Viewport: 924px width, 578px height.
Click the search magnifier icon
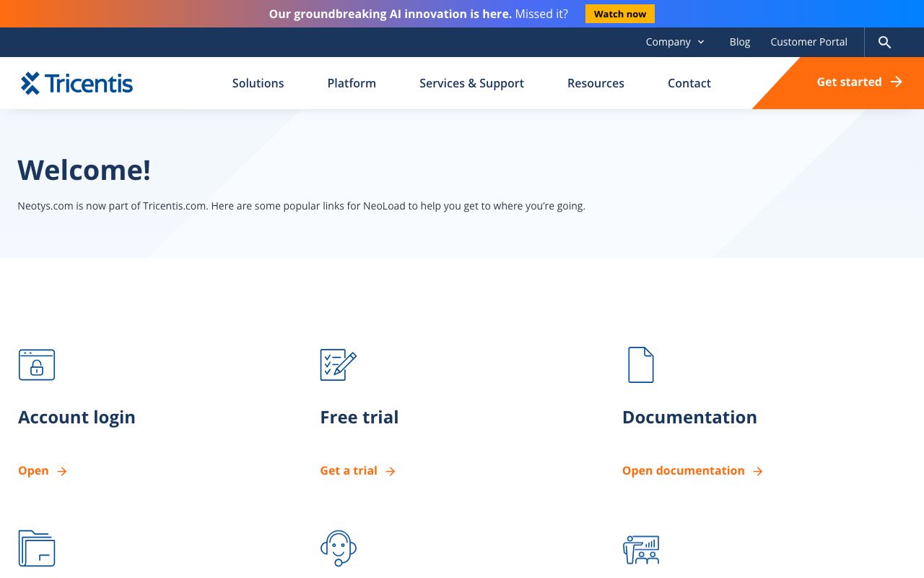(x=884, y=43)
